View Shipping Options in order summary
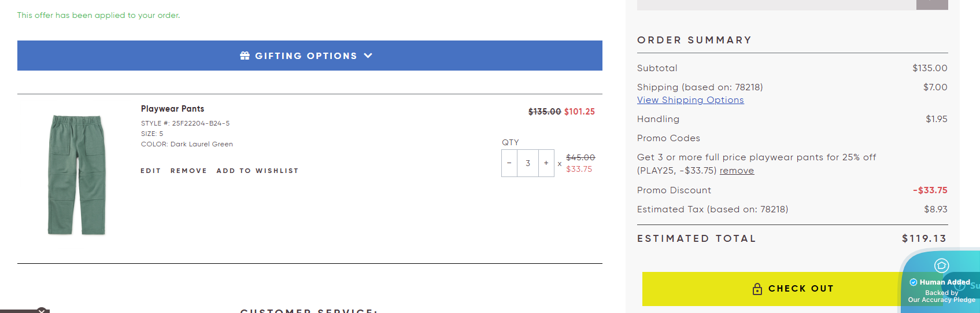 click(690, 100)
